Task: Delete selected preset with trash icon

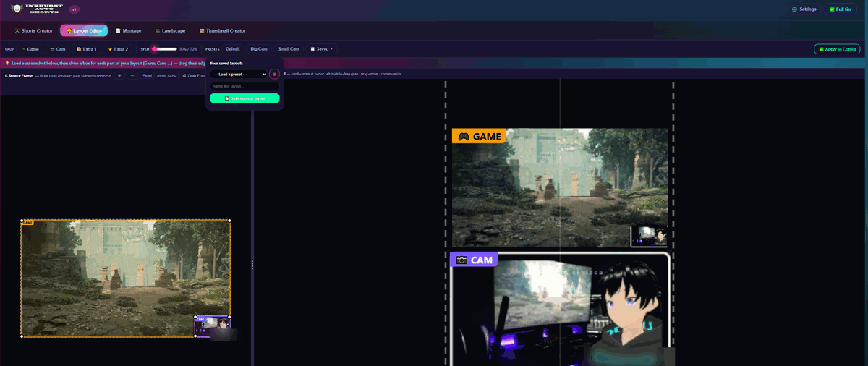Action: (274, 74)
